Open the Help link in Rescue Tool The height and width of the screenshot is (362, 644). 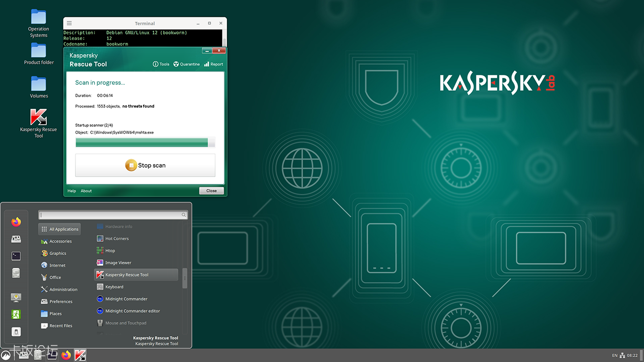[72, 191]
